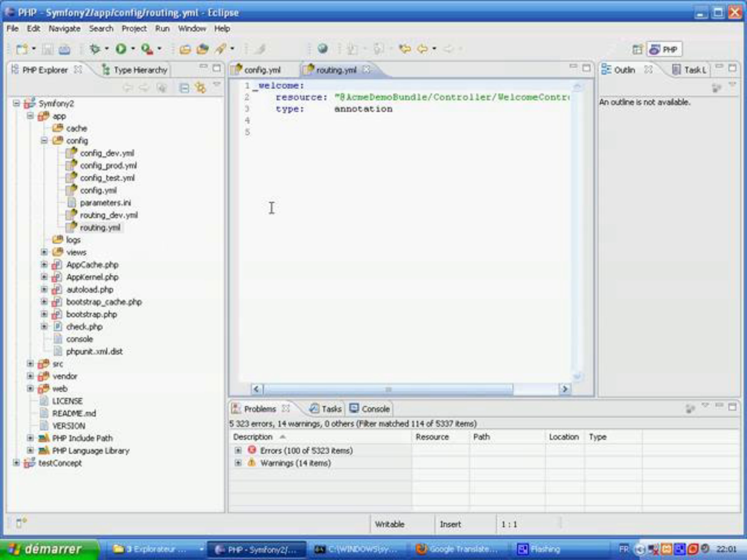Click the green Run icon
747x560 pixels.
(x=121, y=49)
